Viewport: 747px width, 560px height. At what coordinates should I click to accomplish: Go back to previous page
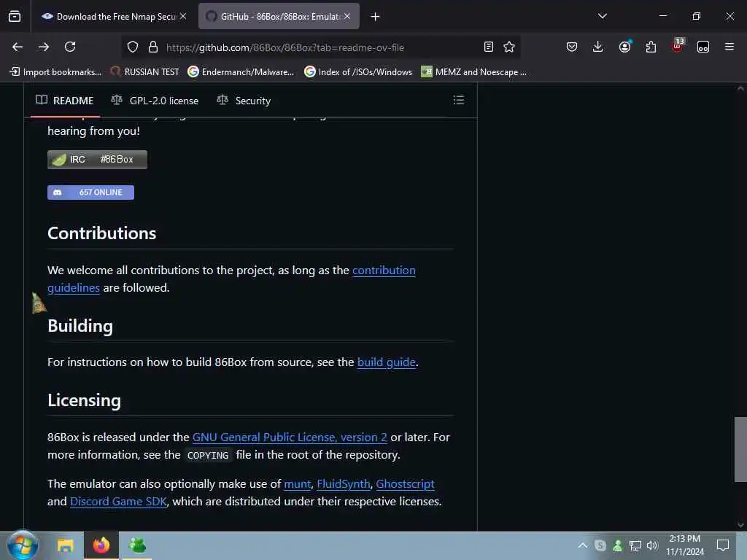(x=18, y=47)
